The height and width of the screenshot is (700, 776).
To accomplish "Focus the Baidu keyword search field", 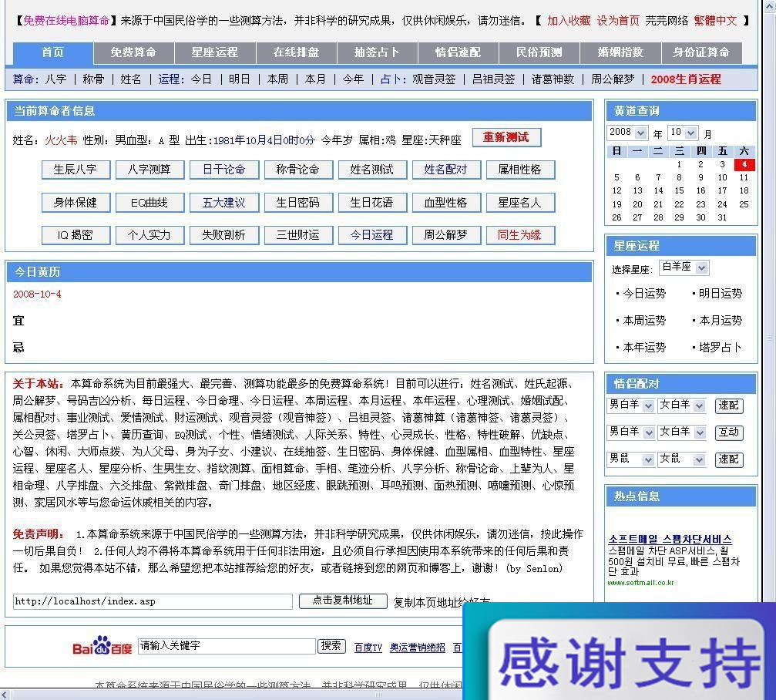I will pyautogui.click(x=227, y=646).
